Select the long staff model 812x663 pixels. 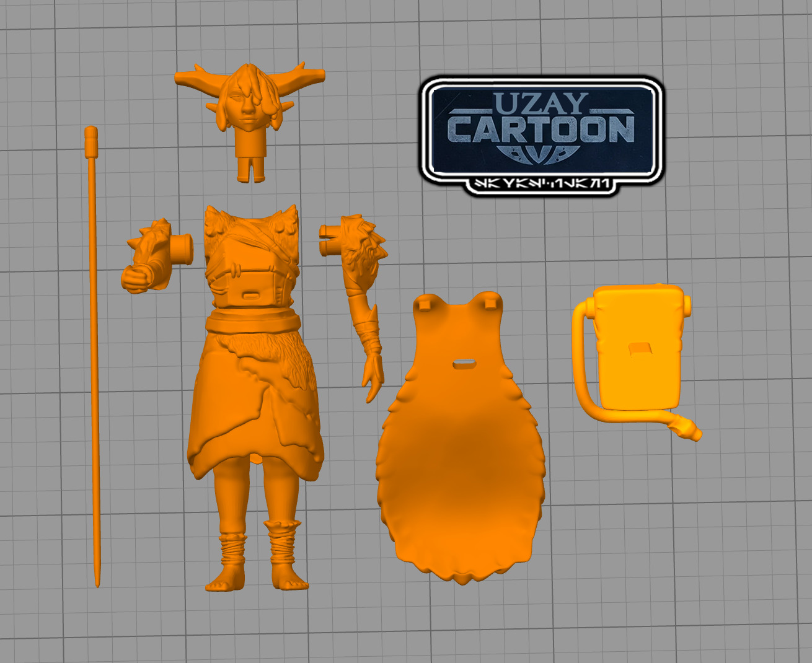coord(95,356)
